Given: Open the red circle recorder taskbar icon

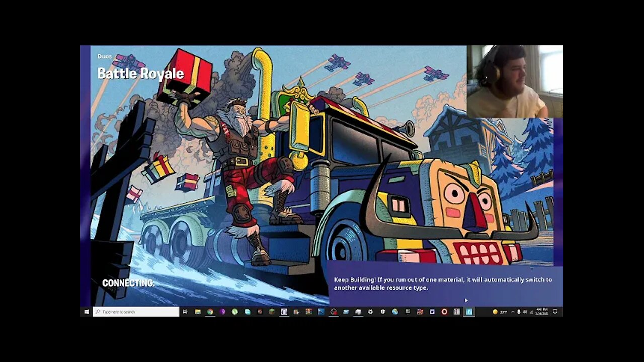Looking at the screenshot, I should (444, 312).
